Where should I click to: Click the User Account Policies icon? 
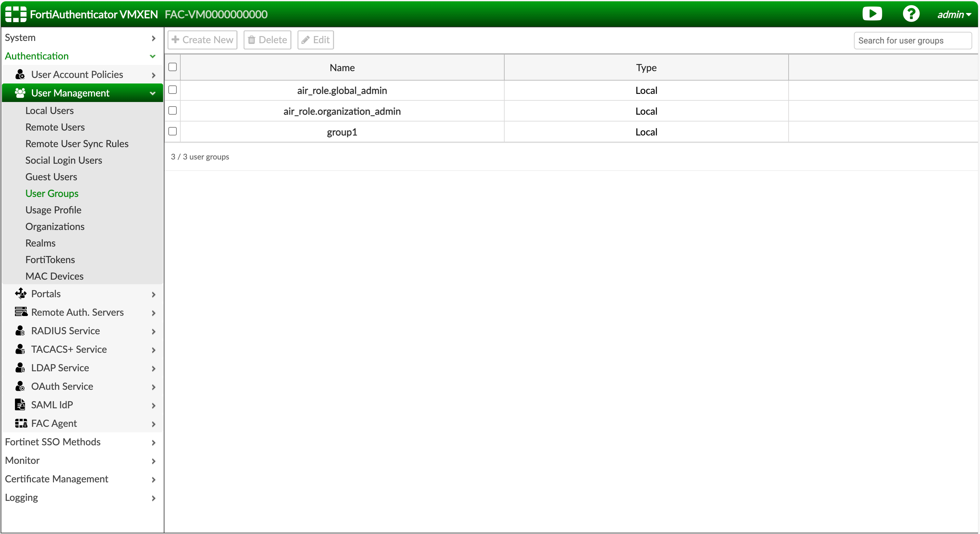coord(20,75)
